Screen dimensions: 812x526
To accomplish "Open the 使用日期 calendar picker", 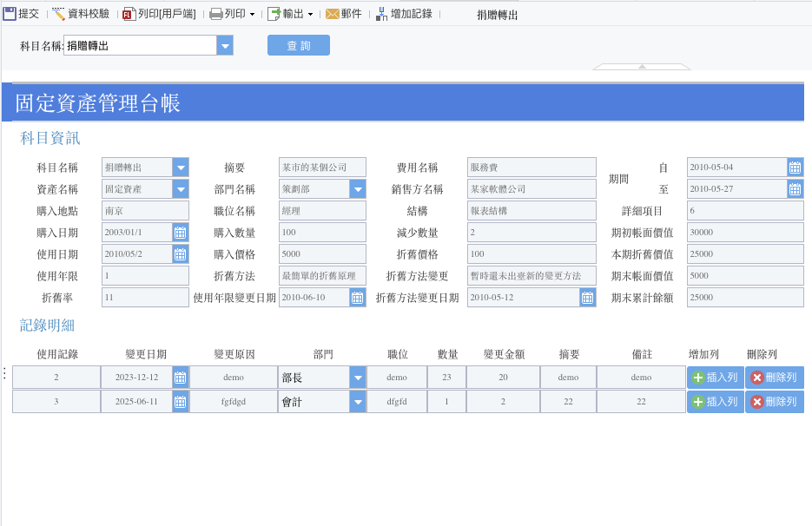I will coord(181,254).
